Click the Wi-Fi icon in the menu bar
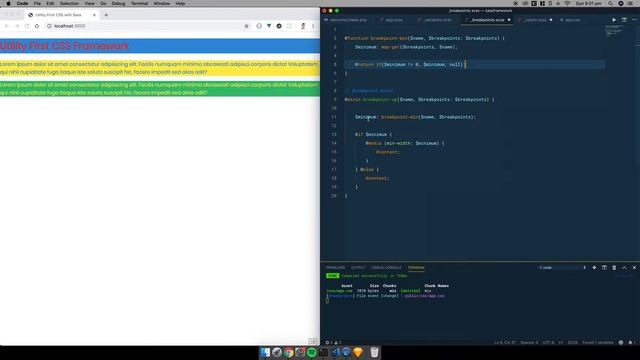This screenshot has width=640, height=360. coord(567,3)
